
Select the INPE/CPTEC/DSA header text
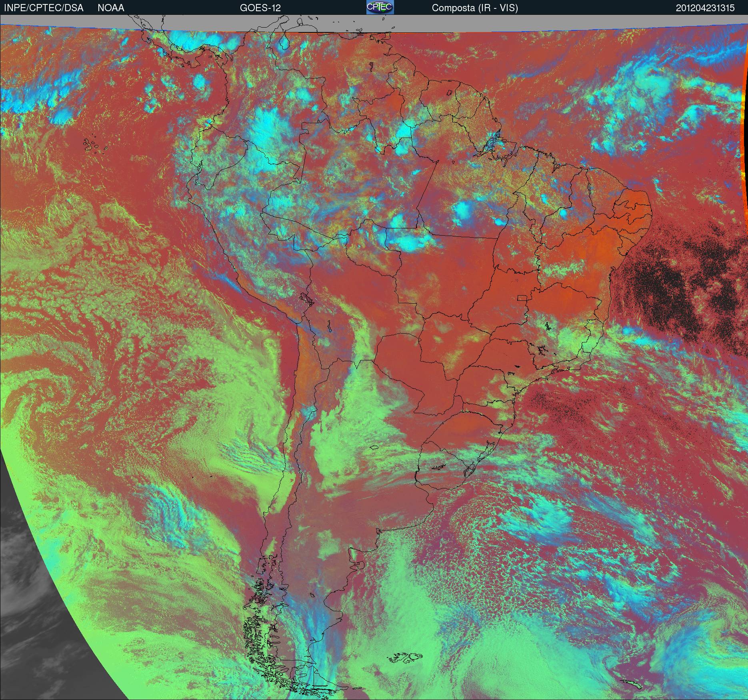click(x=44, y=8)
